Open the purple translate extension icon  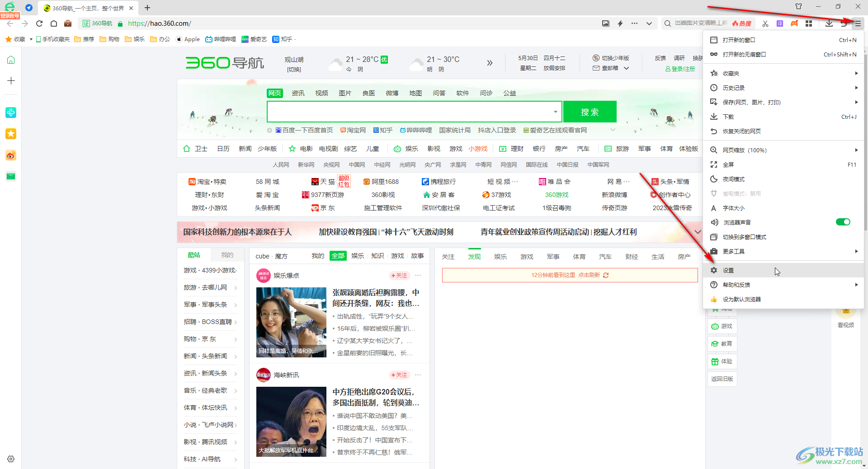780,23
